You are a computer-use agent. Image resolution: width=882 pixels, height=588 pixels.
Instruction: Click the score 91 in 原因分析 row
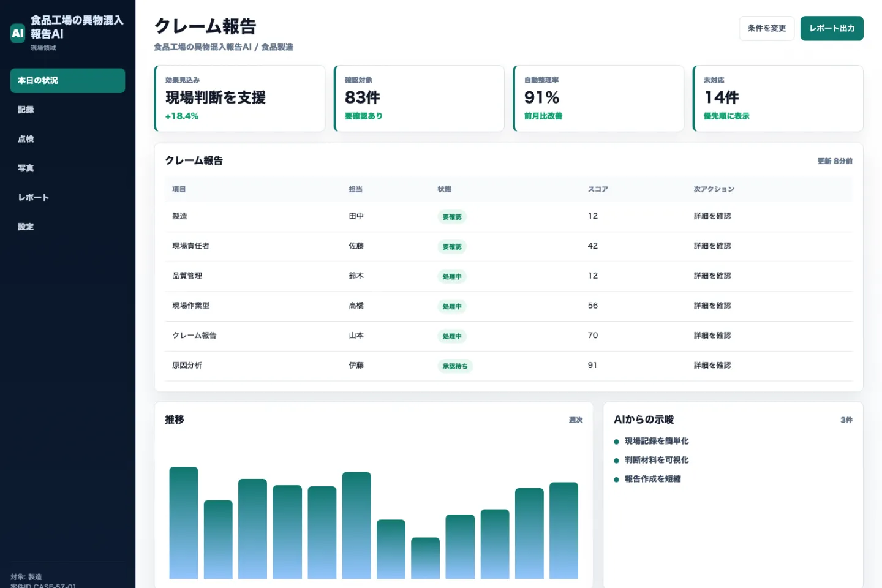coord(592,366)
